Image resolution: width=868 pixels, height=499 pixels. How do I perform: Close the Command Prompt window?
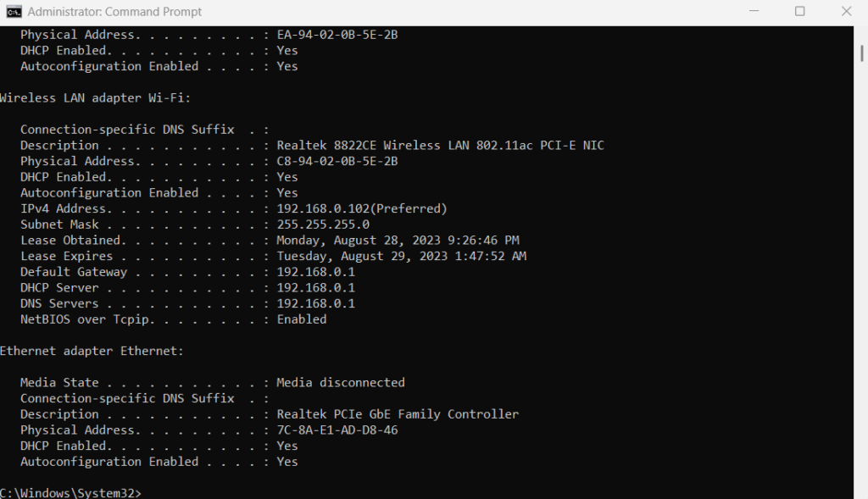(846, 12)
